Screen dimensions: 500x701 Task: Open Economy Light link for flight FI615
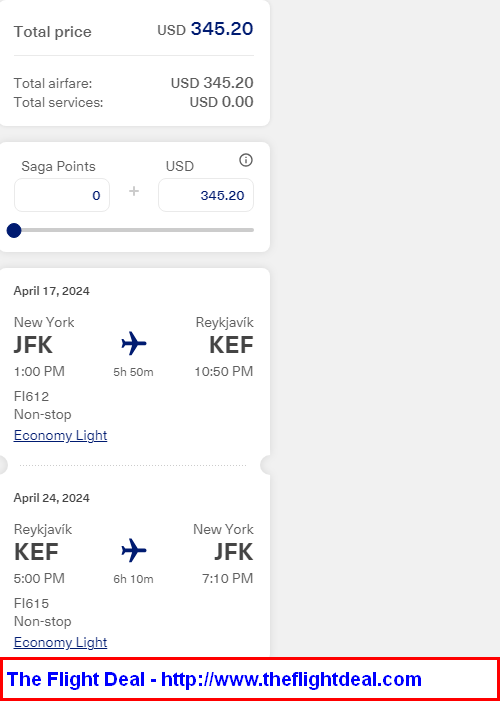point(60,642)
